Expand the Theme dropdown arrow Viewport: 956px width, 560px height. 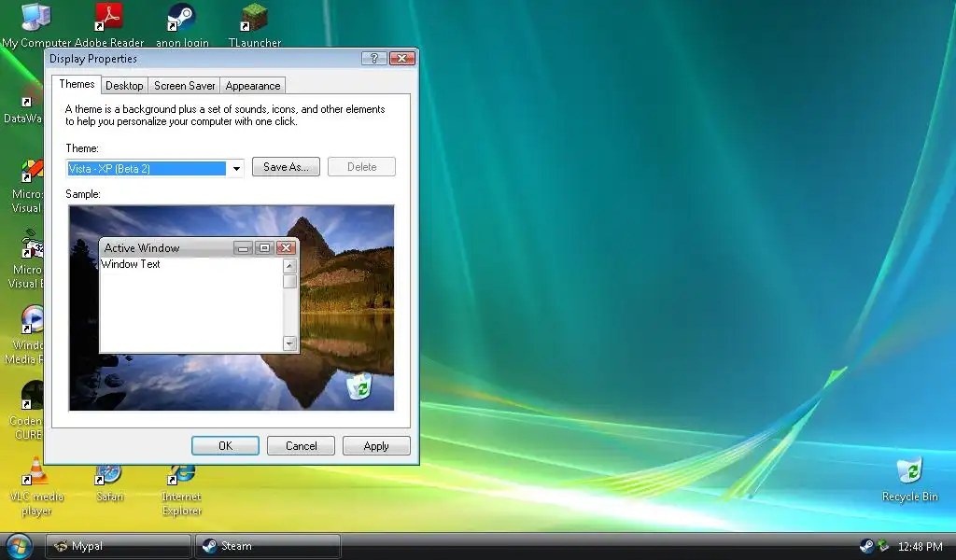(236, 169)
